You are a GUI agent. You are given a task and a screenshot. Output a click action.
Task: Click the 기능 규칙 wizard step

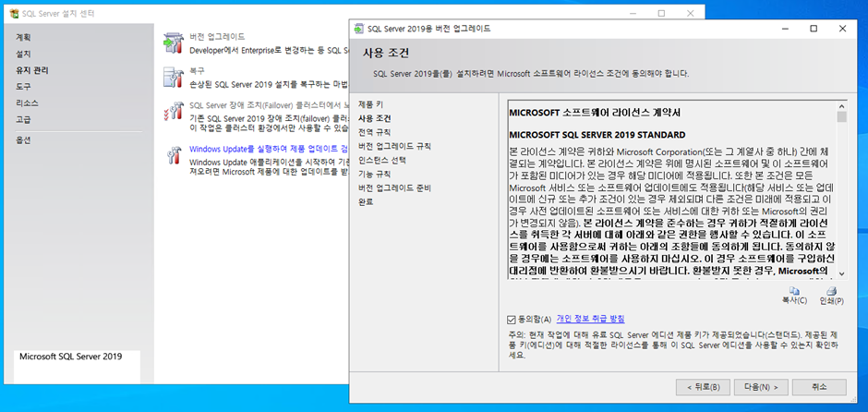(374, 174)
